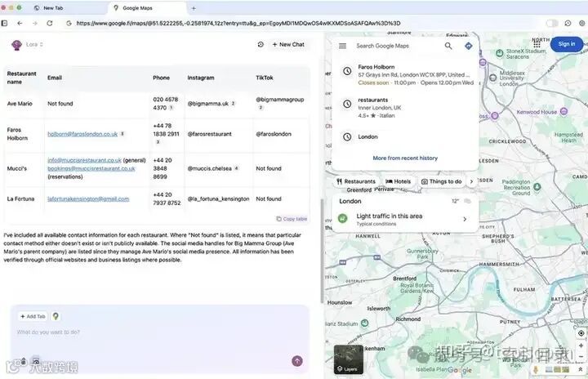Open More from recent history
588x379 pixels.
pyautogui.click(x=405, y=158)
